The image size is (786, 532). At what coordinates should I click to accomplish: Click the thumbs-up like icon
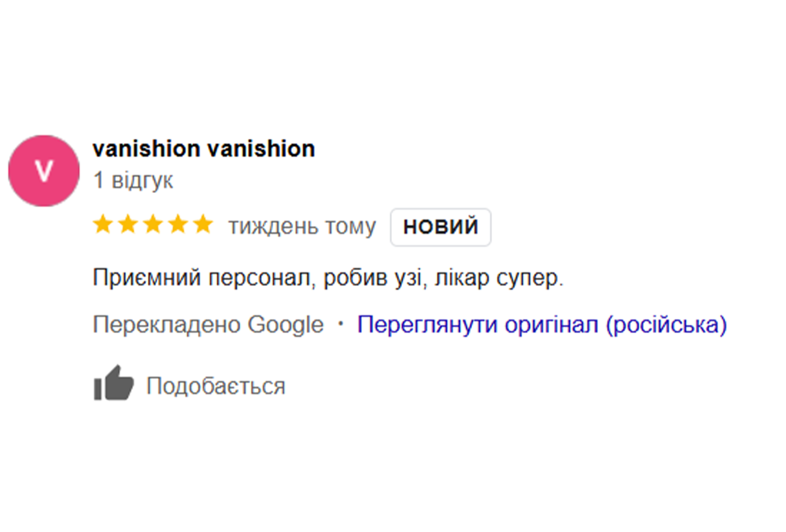[113, 383]
